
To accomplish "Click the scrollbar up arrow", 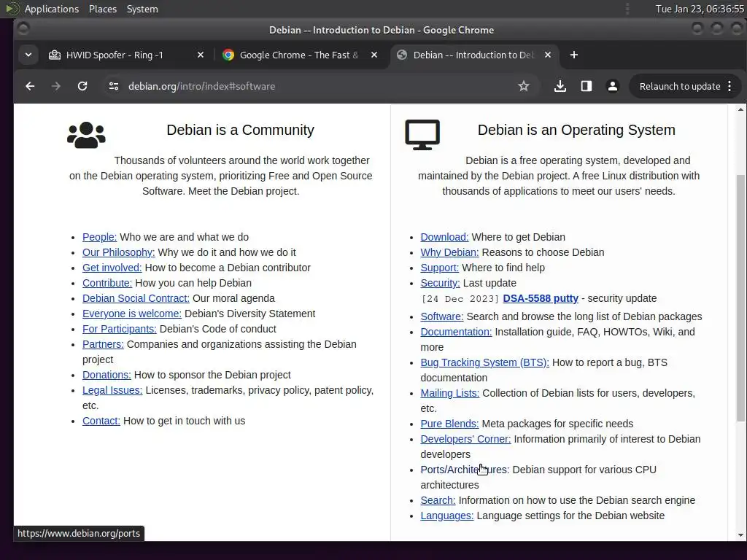I will click(x=740, y=109).
